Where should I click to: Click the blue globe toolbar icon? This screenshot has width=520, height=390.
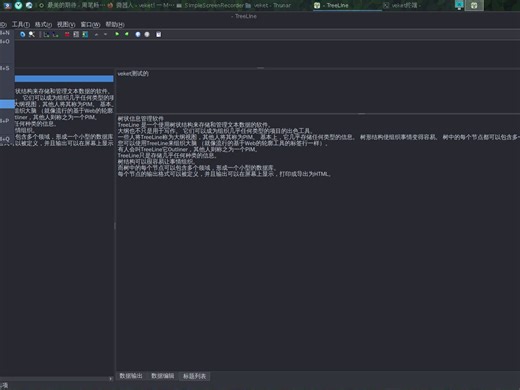138,34
